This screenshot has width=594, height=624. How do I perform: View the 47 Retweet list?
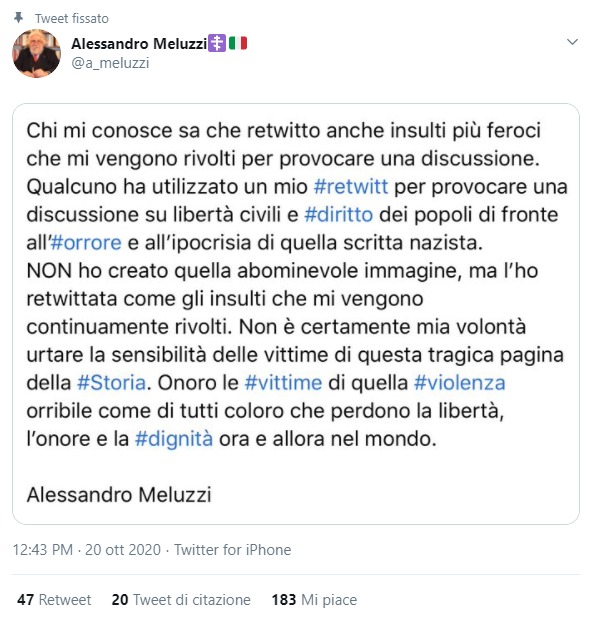click(54, 599)
